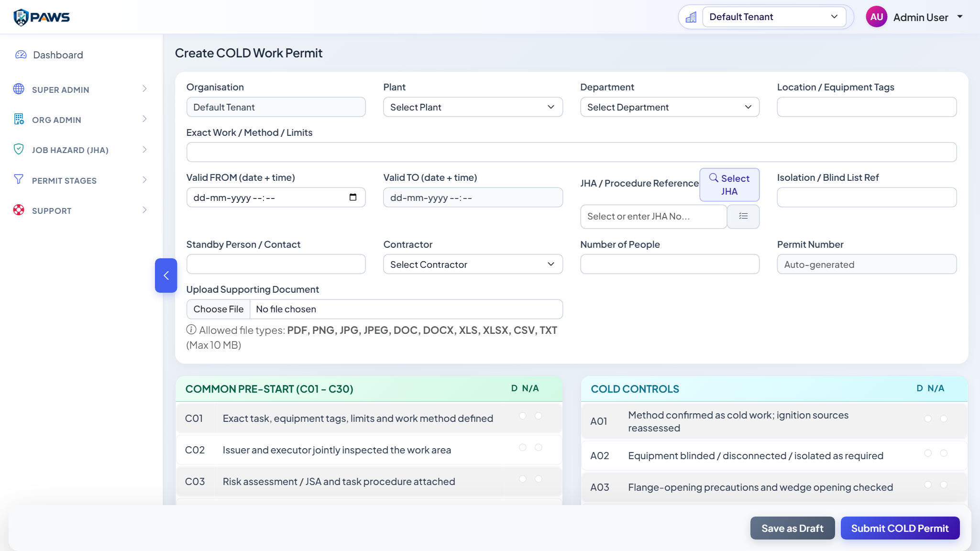Click the Location / Equipment Tags field
This screenshot has height=551, width=980.
(867, 107)
